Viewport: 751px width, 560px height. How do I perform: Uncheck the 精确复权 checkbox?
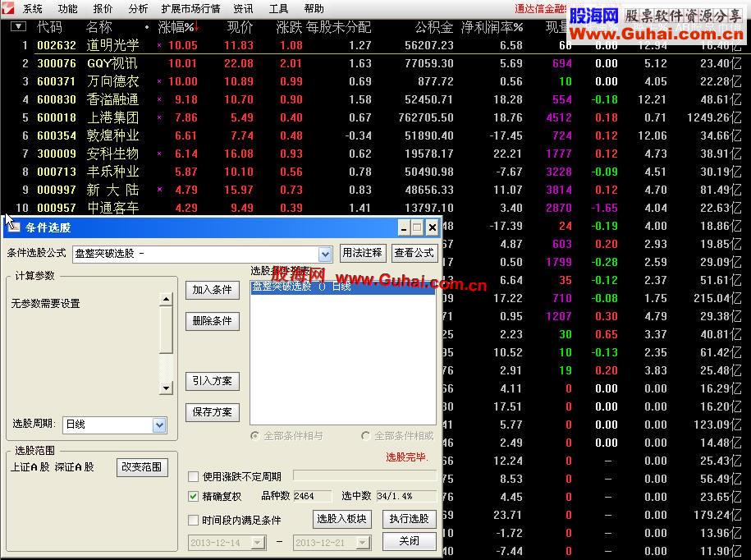(193, 496)
